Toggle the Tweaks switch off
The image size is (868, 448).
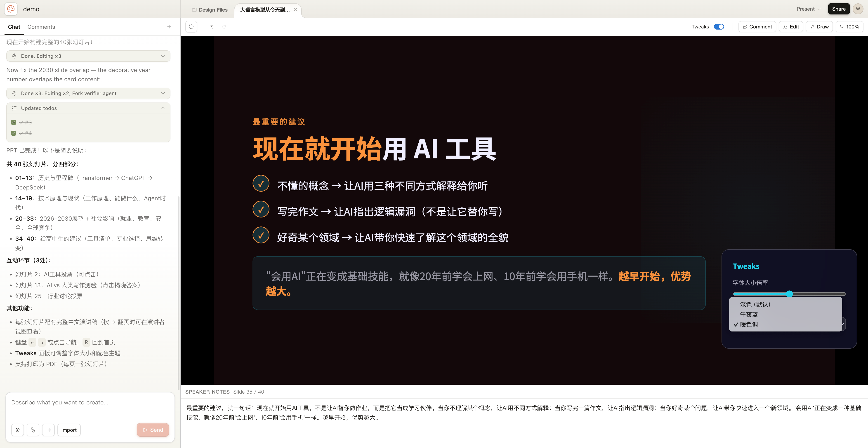pos(719,27)
